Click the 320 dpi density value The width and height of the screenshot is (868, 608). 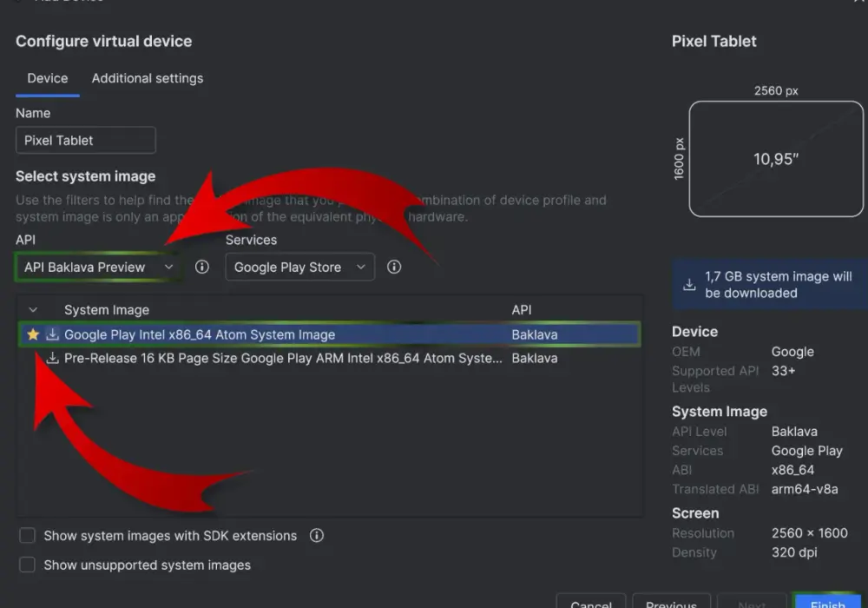(794, 552)
